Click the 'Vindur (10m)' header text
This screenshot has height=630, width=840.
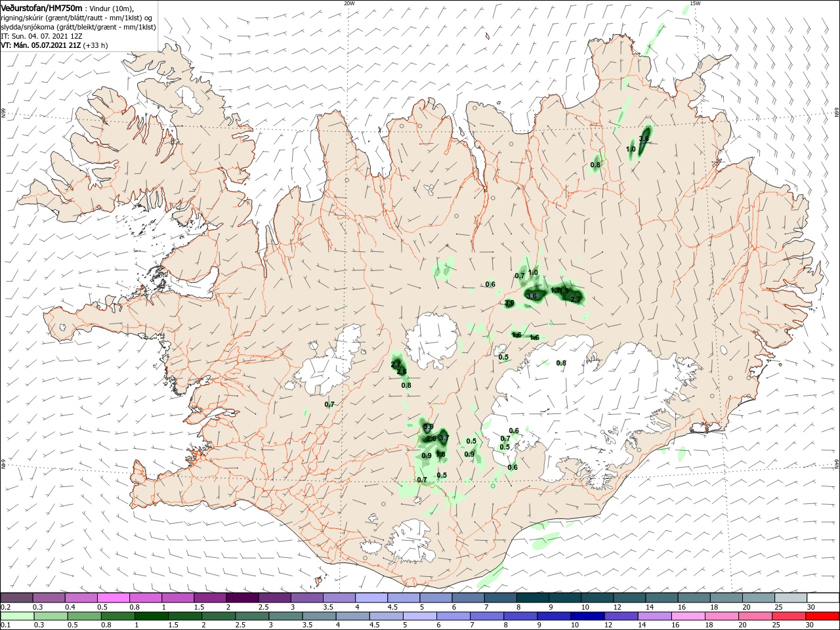[110, 8]
